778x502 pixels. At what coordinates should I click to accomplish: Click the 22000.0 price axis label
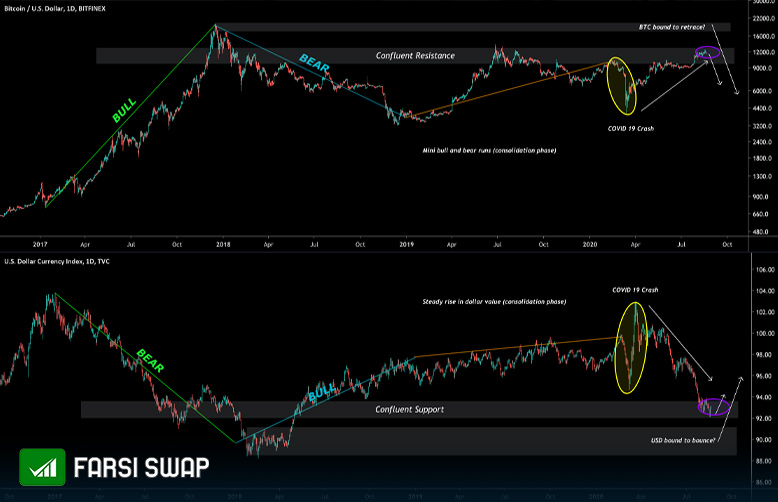(x=764, y=18)
